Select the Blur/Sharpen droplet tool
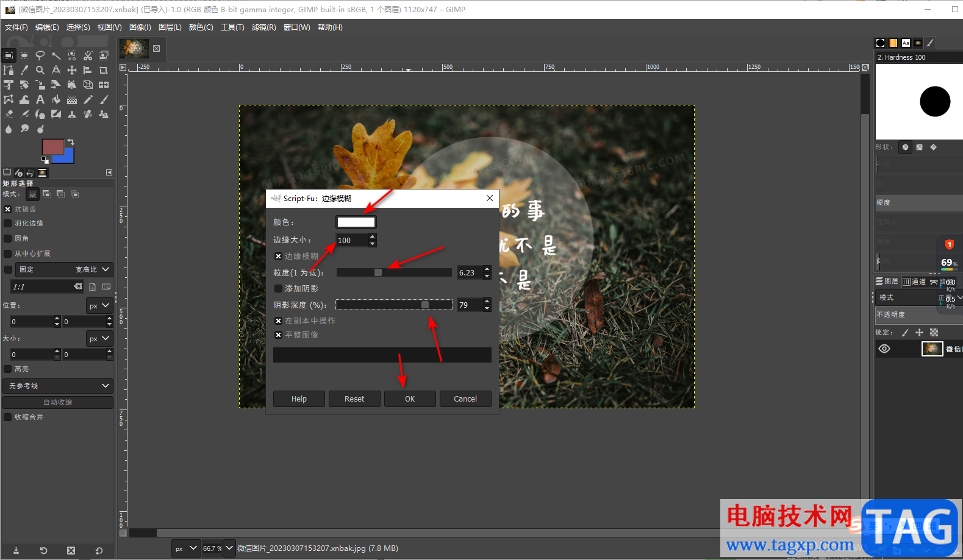 pos(9,129)
